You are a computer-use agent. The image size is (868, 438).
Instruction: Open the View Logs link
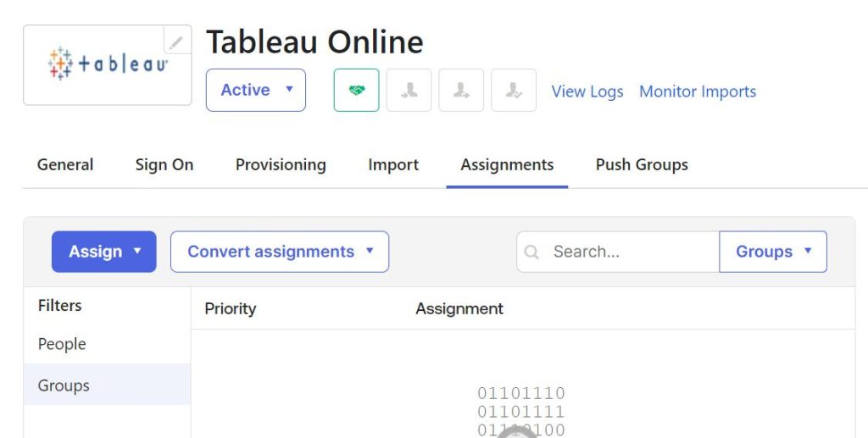[x=587, y=91]
